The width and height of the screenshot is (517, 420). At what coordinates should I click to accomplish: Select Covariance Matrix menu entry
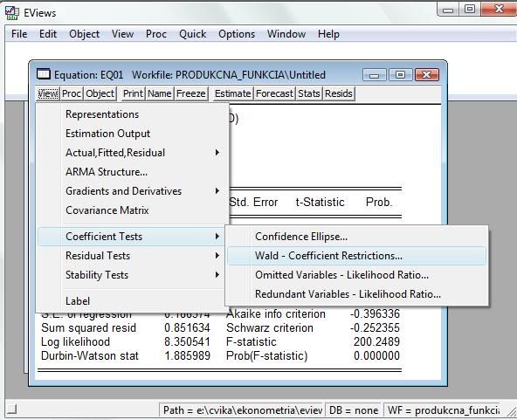click(133, 210)
